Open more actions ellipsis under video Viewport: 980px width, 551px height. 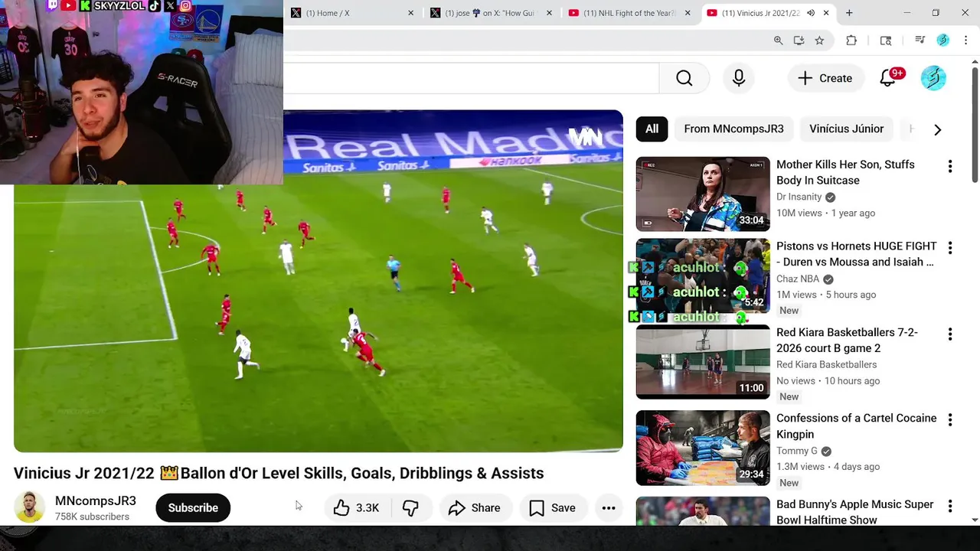[609, 508]
